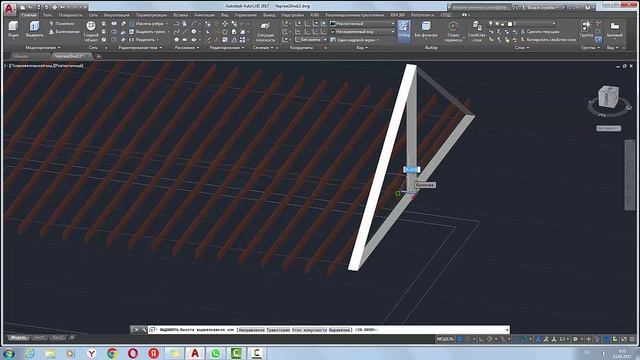This screenshot has width=640, height=360.
Task: Click the Извлечь ребра tool
Action: coord(146,24)
